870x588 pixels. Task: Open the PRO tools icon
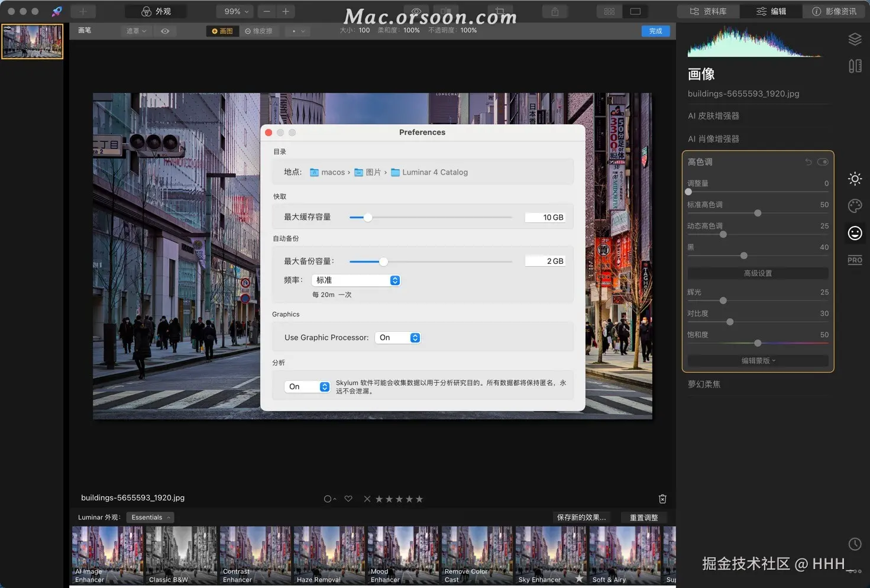tap(855, 260)
